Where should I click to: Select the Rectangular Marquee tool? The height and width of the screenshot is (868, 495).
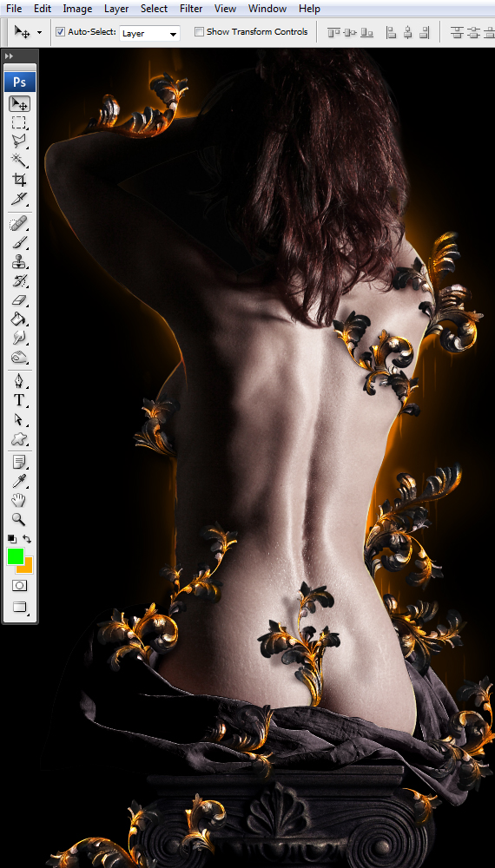19,123
